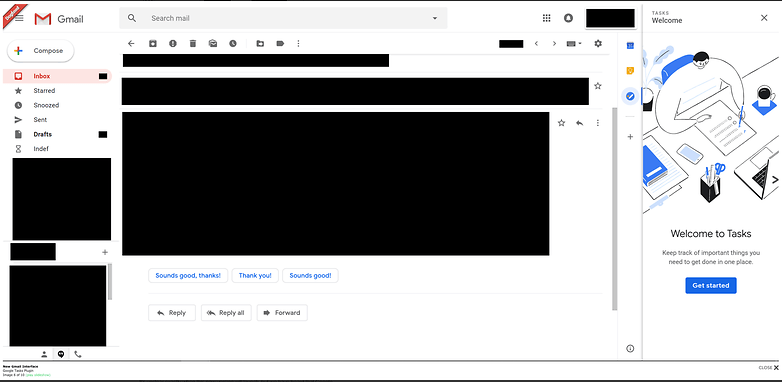Click the Reply button
The image size is (782, 382).
[x=172, y=313]
